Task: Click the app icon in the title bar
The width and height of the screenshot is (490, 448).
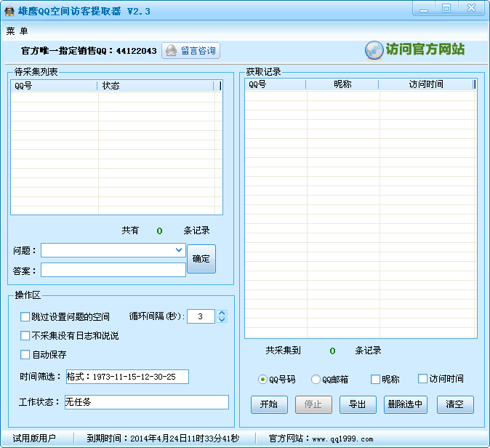Action: tap(9, 11)
